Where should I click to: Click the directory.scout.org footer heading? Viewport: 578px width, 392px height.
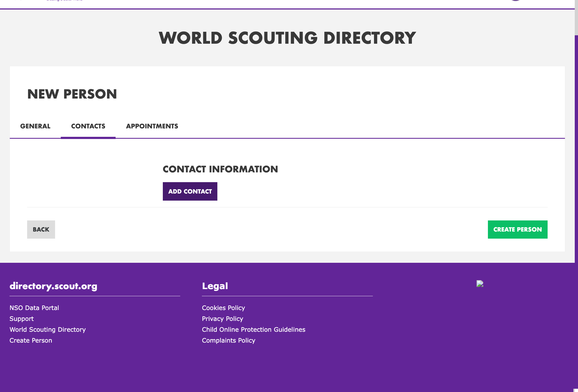click(53, 286)
